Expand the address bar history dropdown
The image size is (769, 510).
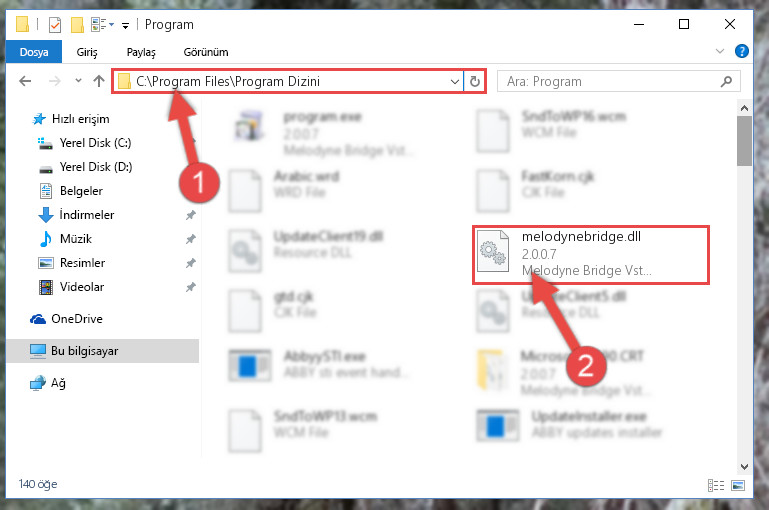point(455,81)
